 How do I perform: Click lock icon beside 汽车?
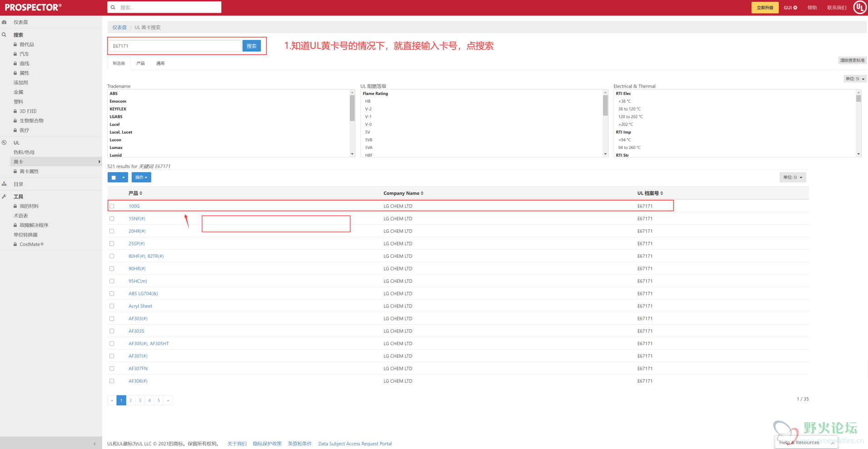click(15, 54)
